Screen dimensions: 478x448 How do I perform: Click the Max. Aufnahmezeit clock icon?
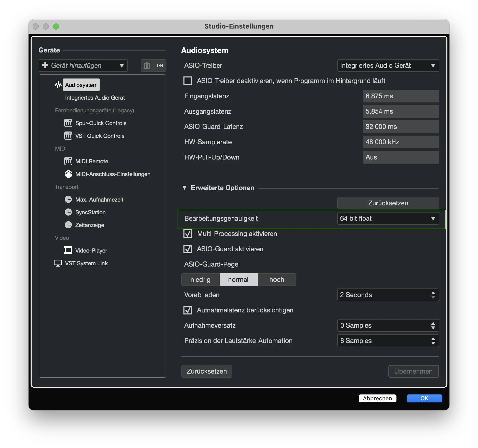(x=68, y=199)
